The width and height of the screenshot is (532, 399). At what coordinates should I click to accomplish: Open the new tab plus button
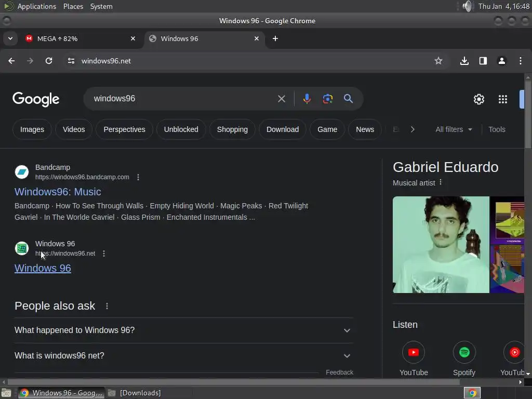pos(275,38)
